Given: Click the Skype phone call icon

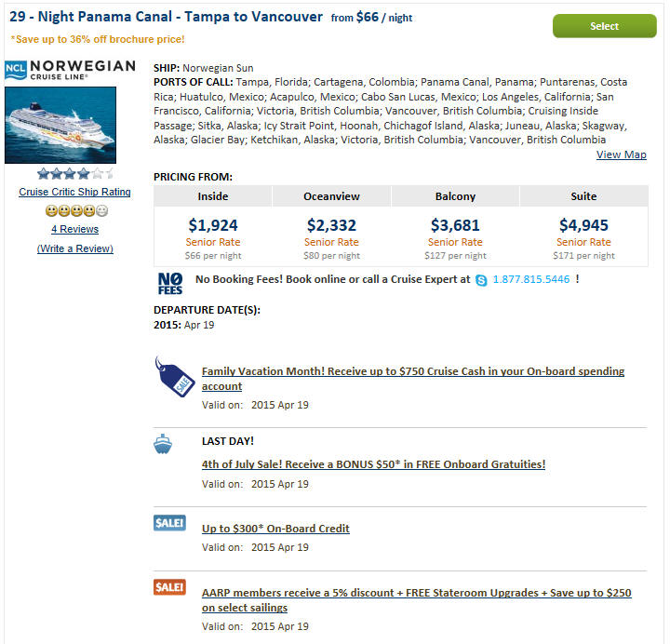Looking at the screenshot, I should tap(481, 280).
